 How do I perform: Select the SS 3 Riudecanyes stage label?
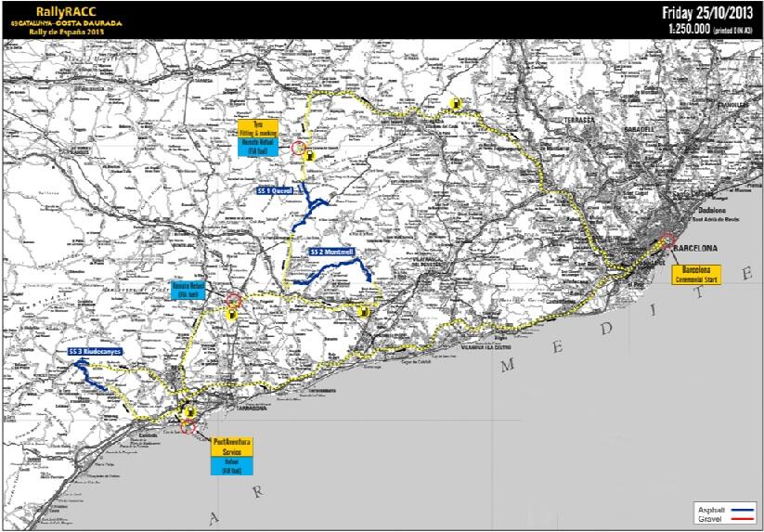coord(95,351)
